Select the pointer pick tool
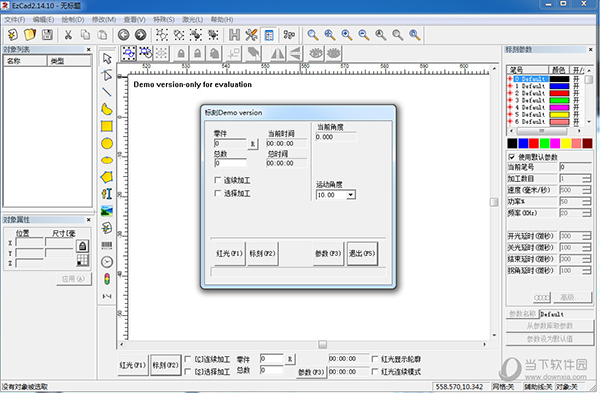600x393 pixels. click(107, 59)
